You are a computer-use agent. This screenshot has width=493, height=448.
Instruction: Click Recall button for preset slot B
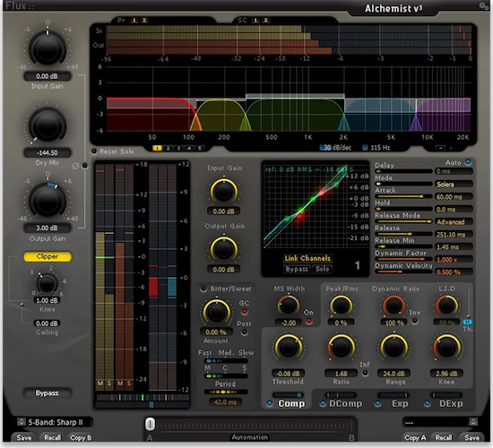pyautogui.click(x=444, y=437)
